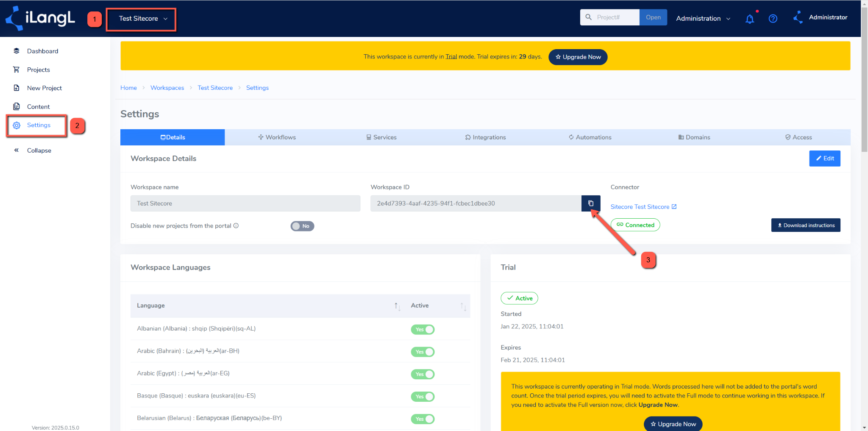Navigate to Home breadcrumb
This screenshot has height=431, width=868.
pos(128,88)
